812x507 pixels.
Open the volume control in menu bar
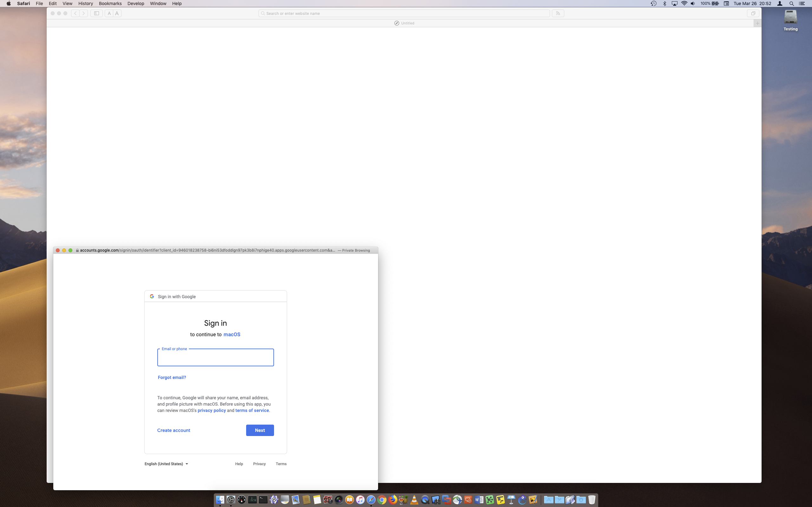pos(692,4)
